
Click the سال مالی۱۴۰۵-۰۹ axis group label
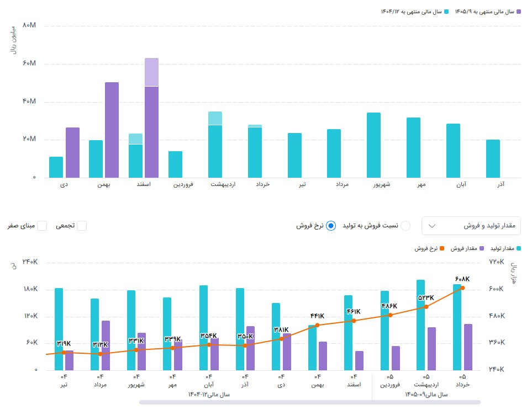426,395
